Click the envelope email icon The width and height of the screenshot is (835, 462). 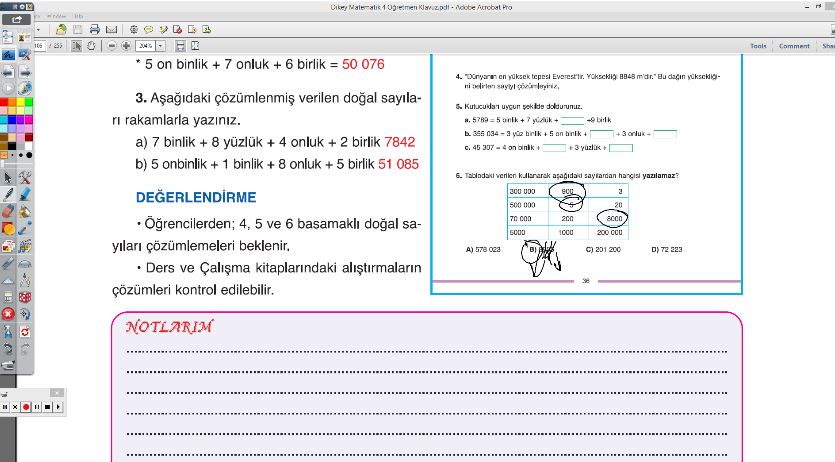pos(111,30)
